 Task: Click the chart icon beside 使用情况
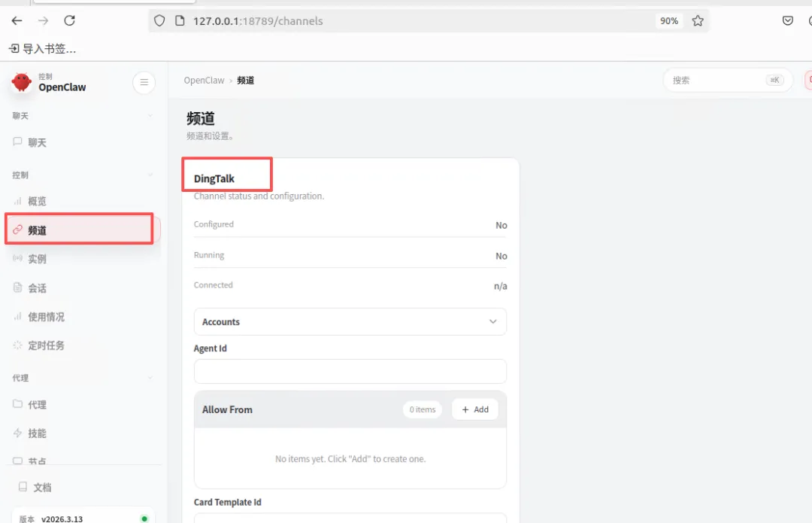(17, 316)
